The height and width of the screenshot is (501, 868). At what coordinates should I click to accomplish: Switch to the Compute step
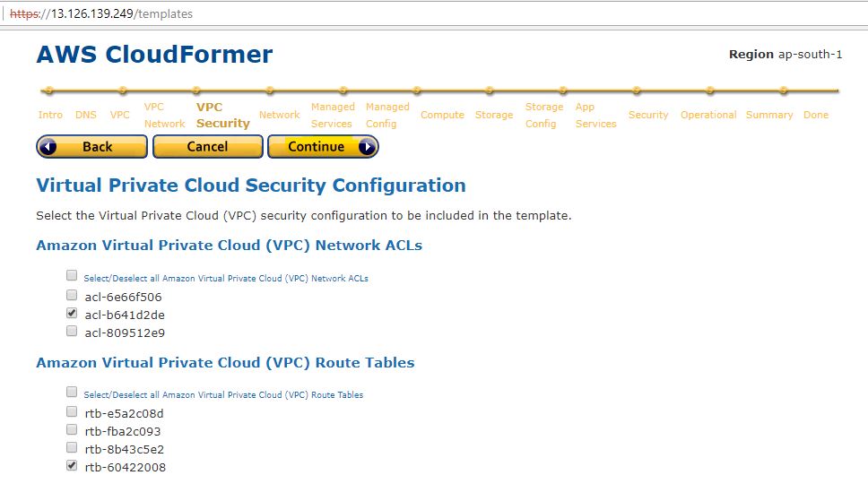pos(442,115)
